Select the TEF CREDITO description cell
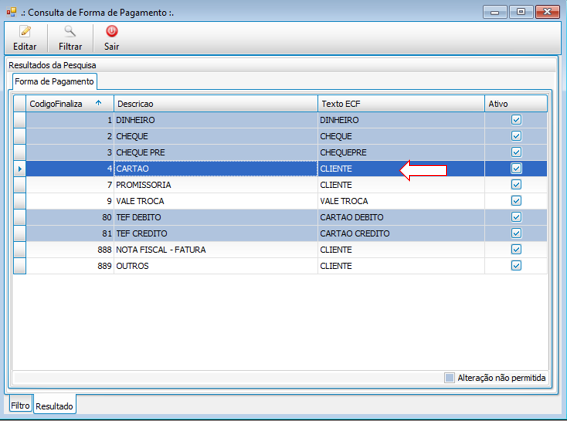 [216, 234]
